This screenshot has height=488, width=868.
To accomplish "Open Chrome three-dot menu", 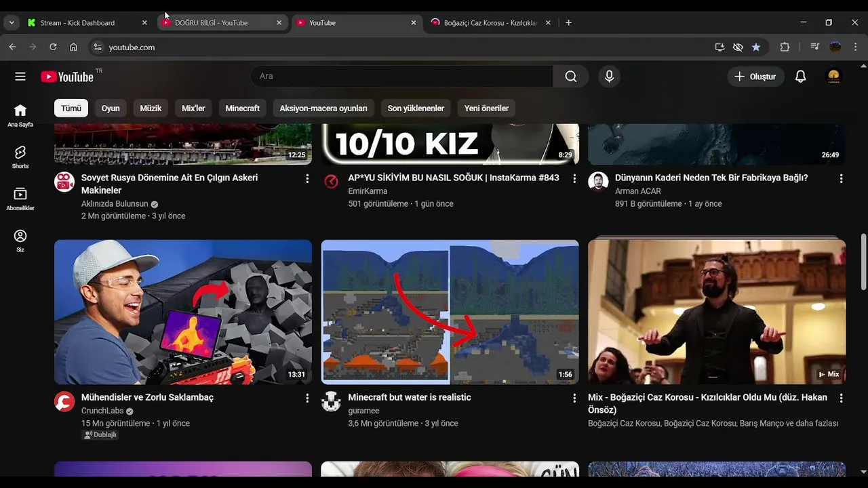I will tap(856, 47).
